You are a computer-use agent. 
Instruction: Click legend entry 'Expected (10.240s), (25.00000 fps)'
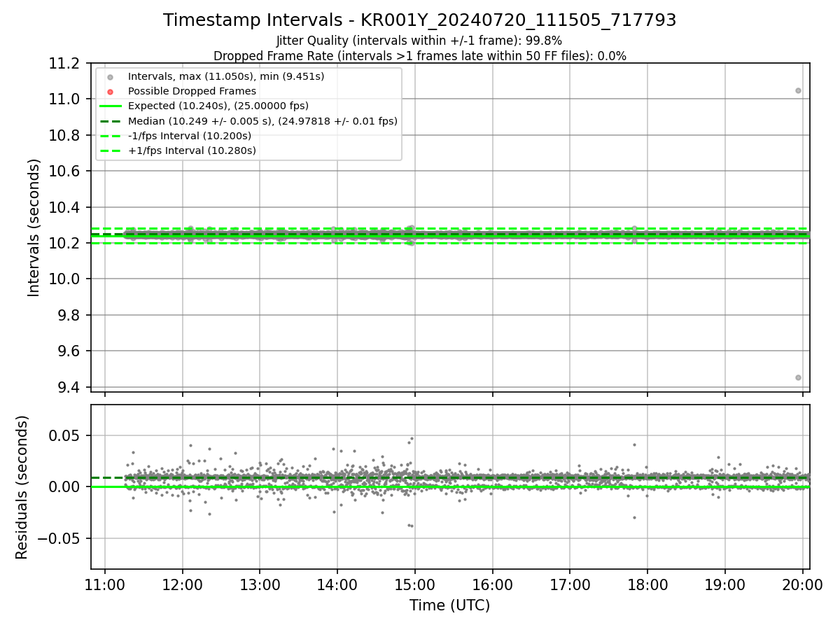[218, 106]
